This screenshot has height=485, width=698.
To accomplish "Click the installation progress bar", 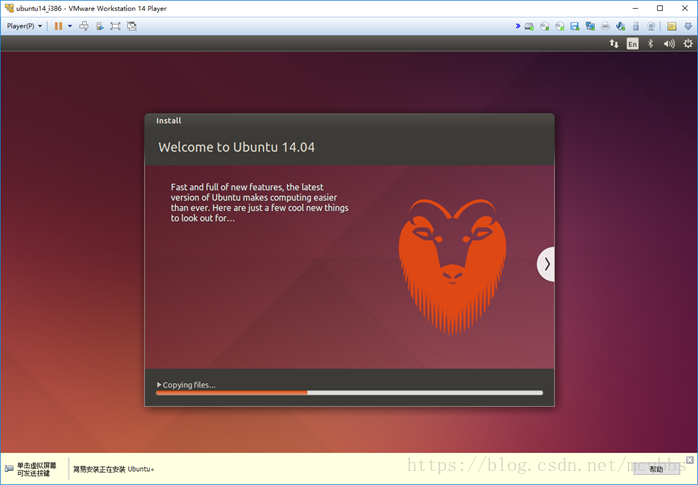I will pos(349,393).
